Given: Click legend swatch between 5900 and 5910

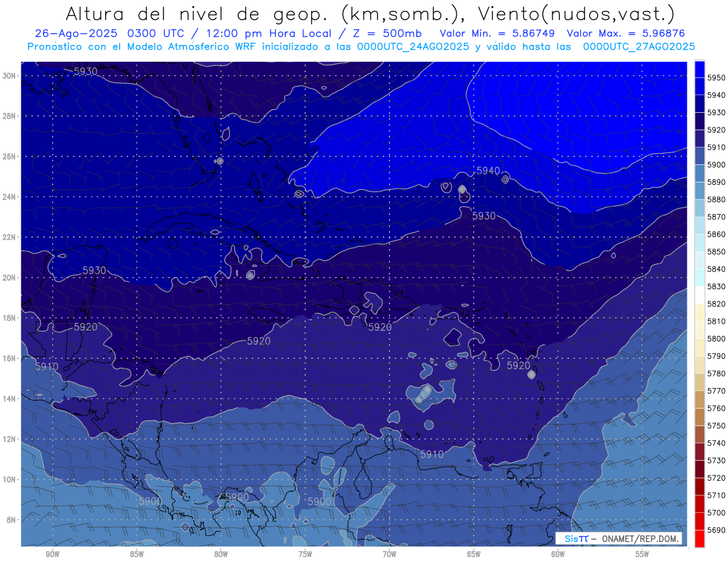Looking at the screenshot, I should [x=699, y=156].
